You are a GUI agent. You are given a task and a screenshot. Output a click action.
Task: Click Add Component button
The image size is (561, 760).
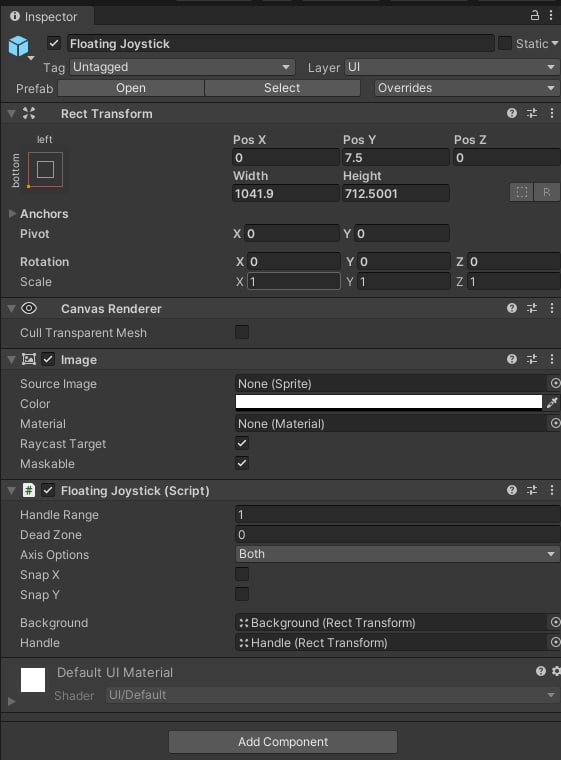pyautogui.click(x=283, y=742)
